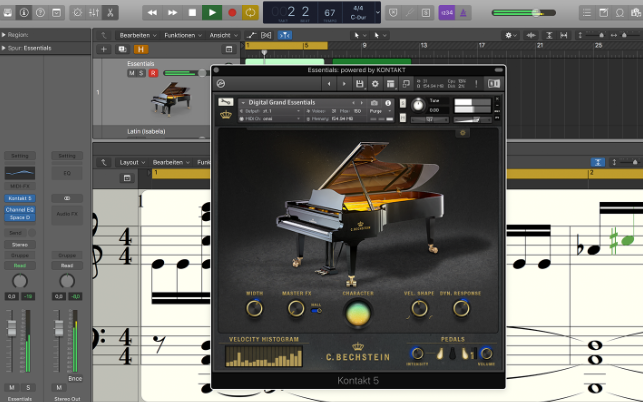Toggle the purple Count-in button
643x402 pixels.
[447, 13]
